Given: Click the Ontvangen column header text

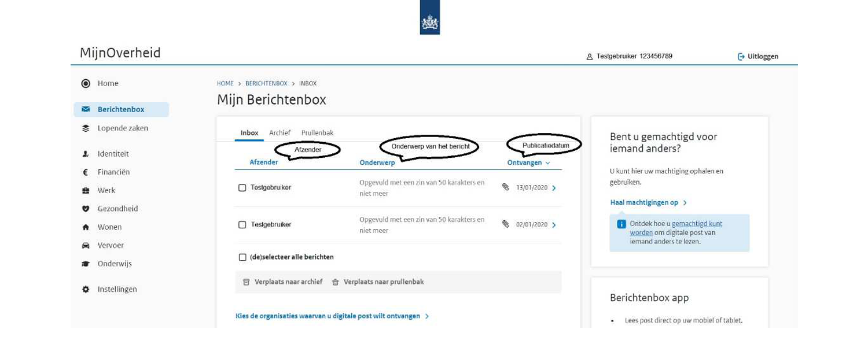Looking at the screenshot, I should click(524, 163).
